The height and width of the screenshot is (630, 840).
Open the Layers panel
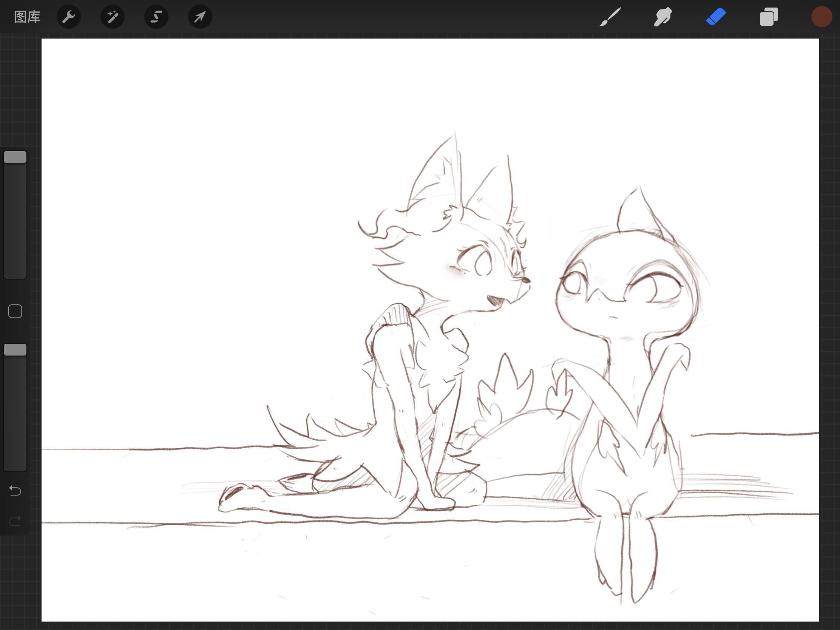[769, 17]
